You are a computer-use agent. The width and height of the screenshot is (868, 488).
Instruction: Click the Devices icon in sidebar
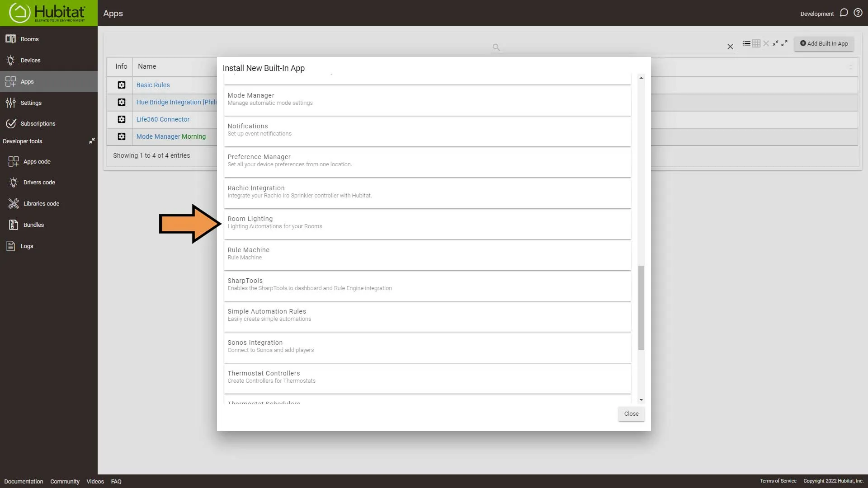pyautogui.click(x=12, y=60)
